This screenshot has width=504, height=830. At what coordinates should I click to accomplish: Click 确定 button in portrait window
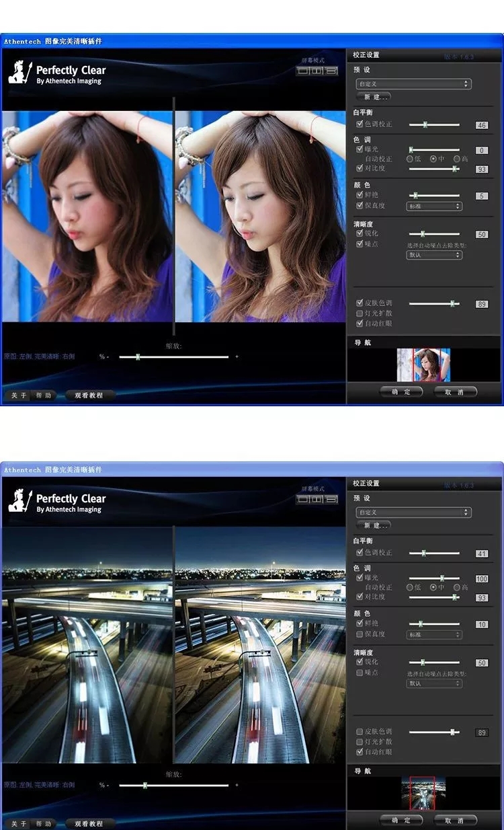pyautogui.click(x=401, y=391)
